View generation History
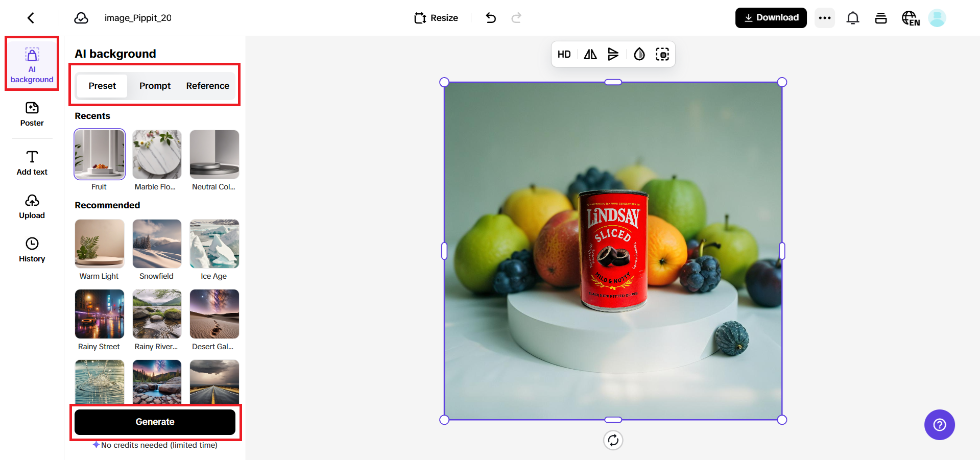The image size is (980, 460). pyautogui.click(x=32, y=249)
